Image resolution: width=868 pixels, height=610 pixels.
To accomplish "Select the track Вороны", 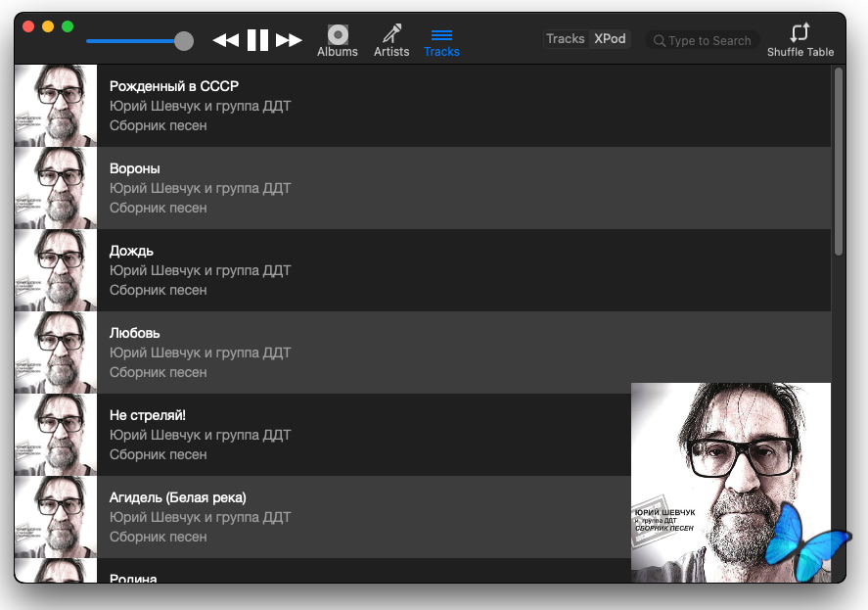I will 135,168.
